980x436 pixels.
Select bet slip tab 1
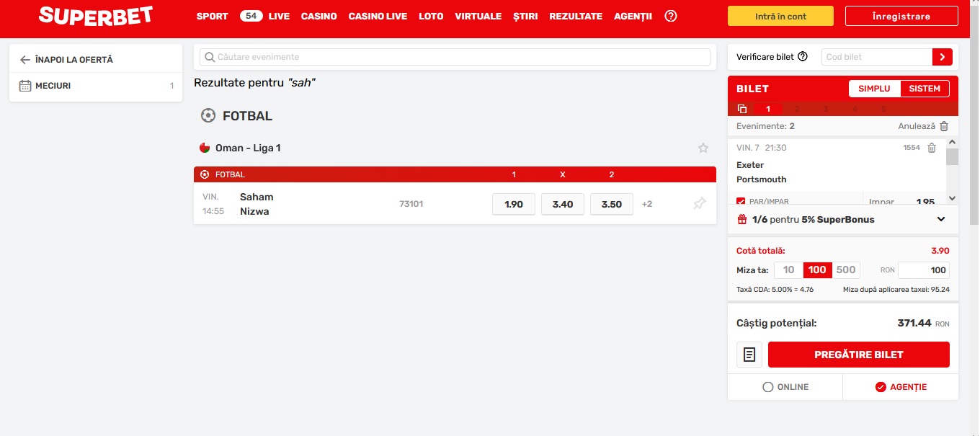coord(768,109)
